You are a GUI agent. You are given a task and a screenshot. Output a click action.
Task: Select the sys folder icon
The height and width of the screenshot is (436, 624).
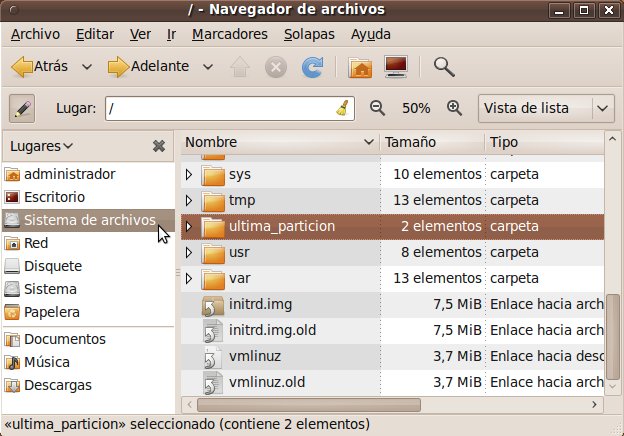tap(213, 175)
